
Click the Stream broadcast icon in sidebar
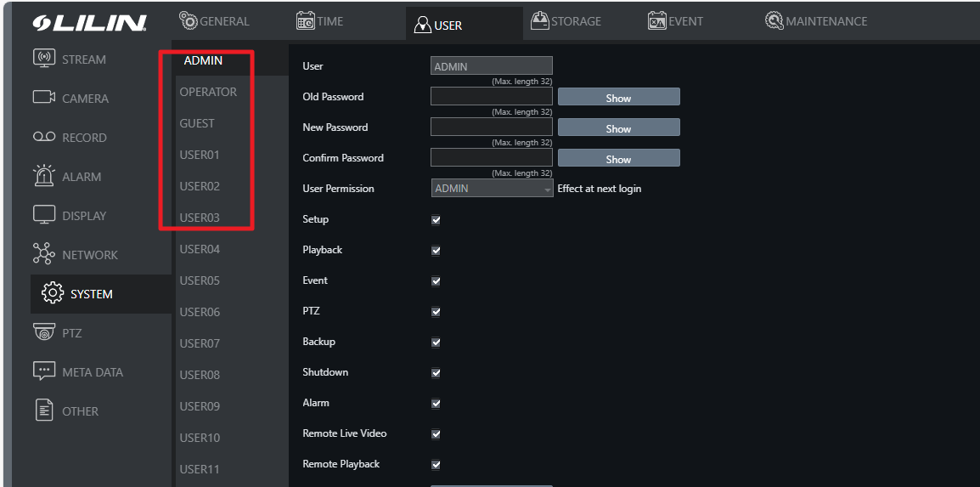(44, 59)
